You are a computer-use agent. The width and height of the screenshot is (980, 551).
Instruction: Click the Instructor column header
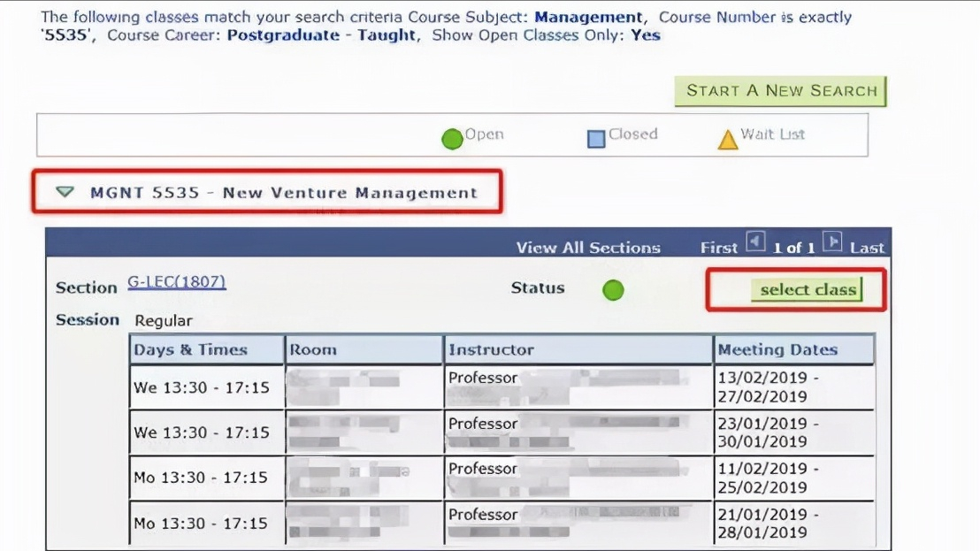tap(578, 350)
